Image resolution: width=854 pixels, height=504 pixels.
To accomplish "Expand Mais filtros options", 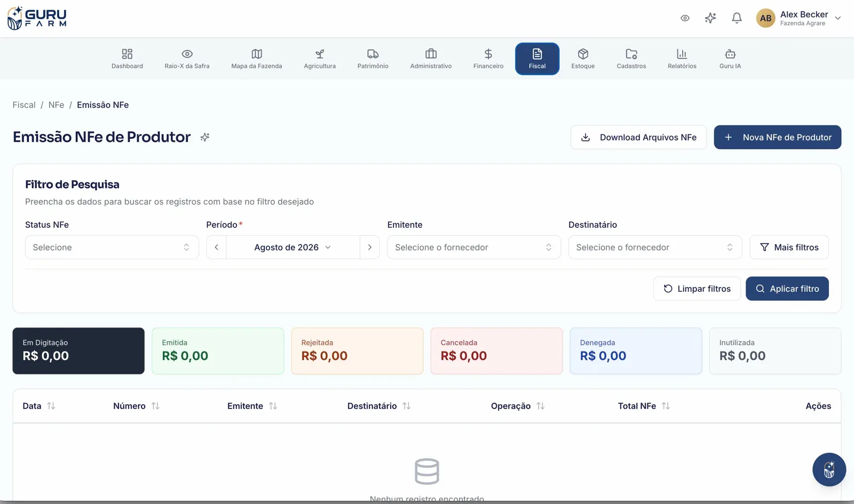I will [789, 247].
